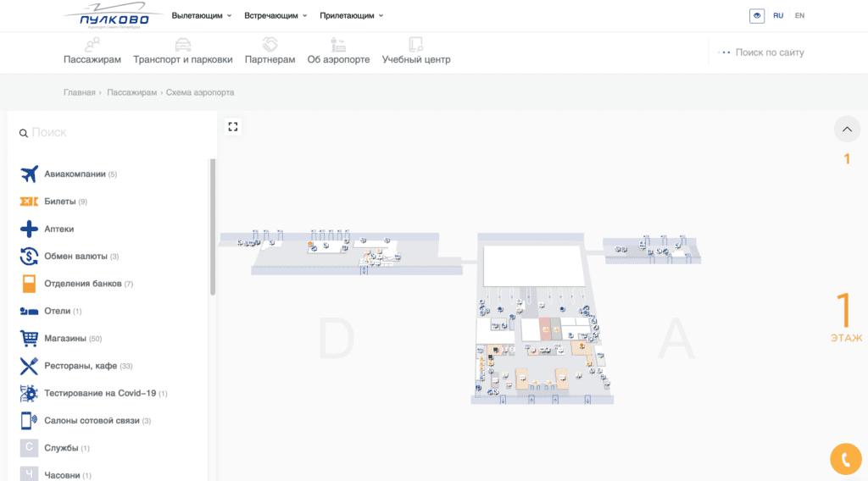Select the Рестораны, кафе (33) category
Screen dimensions: 868x481
point(88,366)
